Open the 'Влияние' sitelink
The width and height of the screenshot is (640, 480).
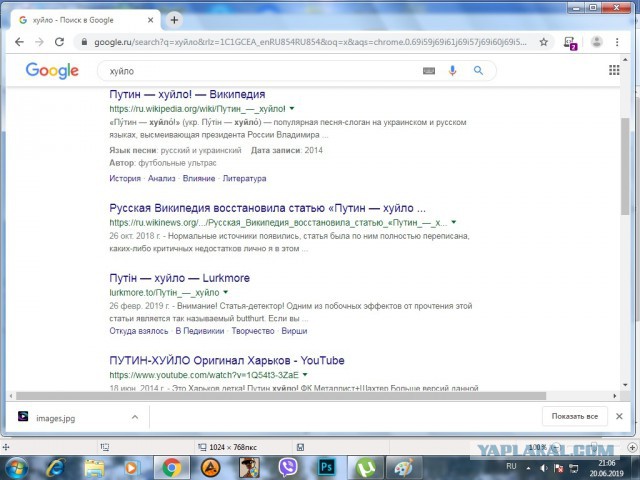199,178
